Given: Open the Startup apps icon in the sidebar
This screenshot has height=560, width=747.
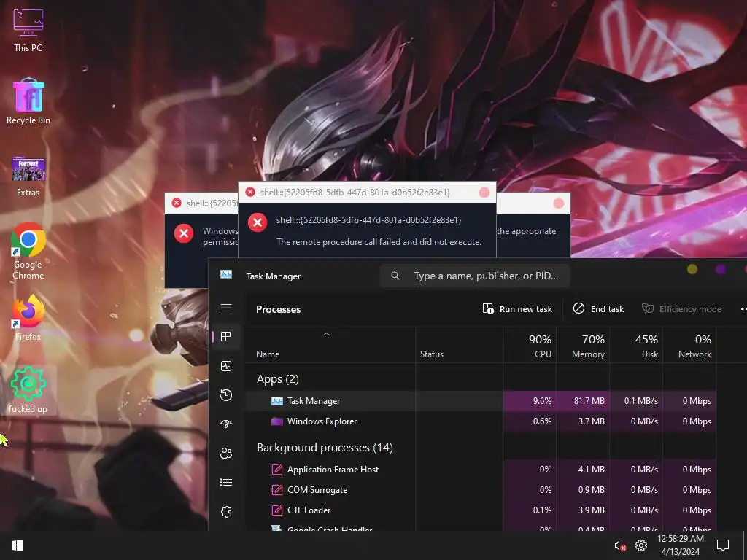Looking at the screenshot, I should point(226,424).
